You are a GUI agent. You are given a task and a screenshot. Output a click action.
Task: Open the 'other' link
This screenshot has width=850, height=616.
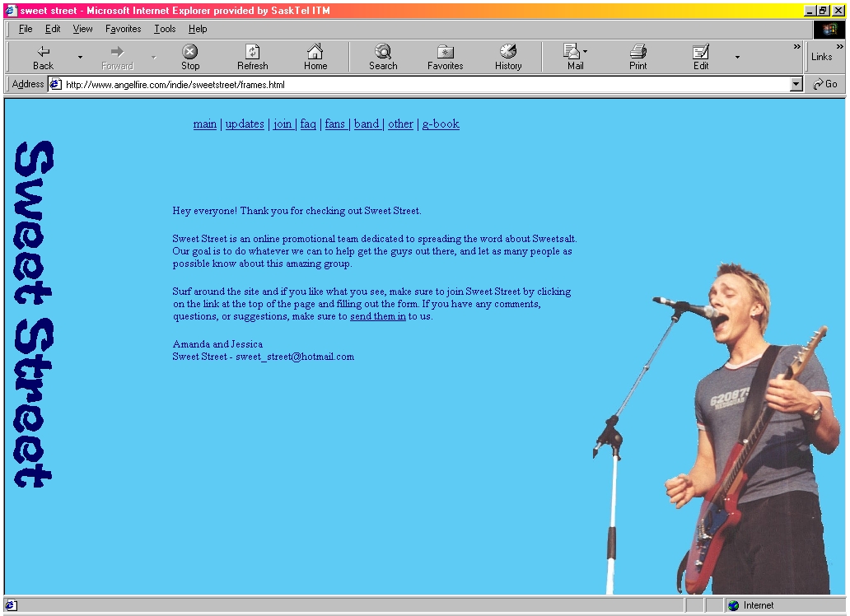tap(400, 124)
